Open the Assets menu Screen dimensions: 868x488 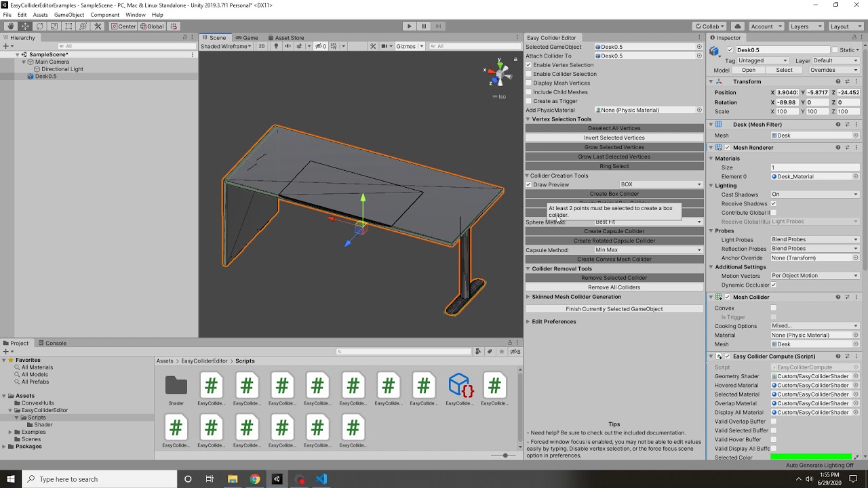click(40, 15)
